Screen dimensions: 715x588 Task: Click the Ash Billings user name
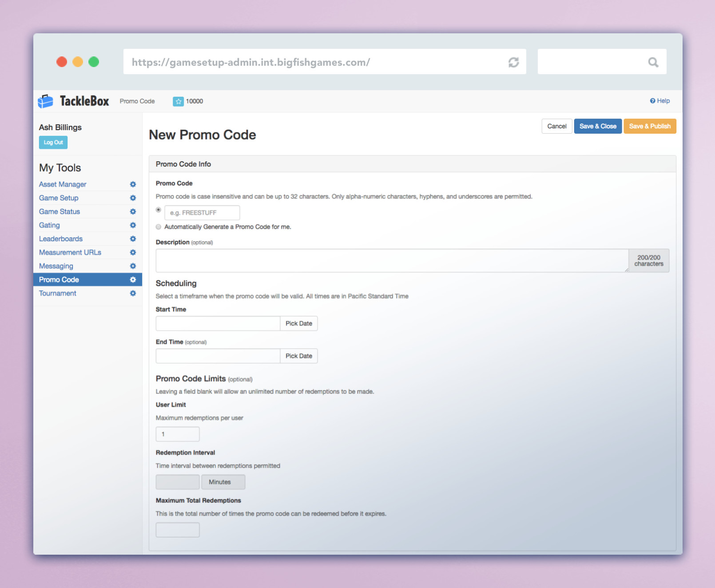click(x=60, y=127)
